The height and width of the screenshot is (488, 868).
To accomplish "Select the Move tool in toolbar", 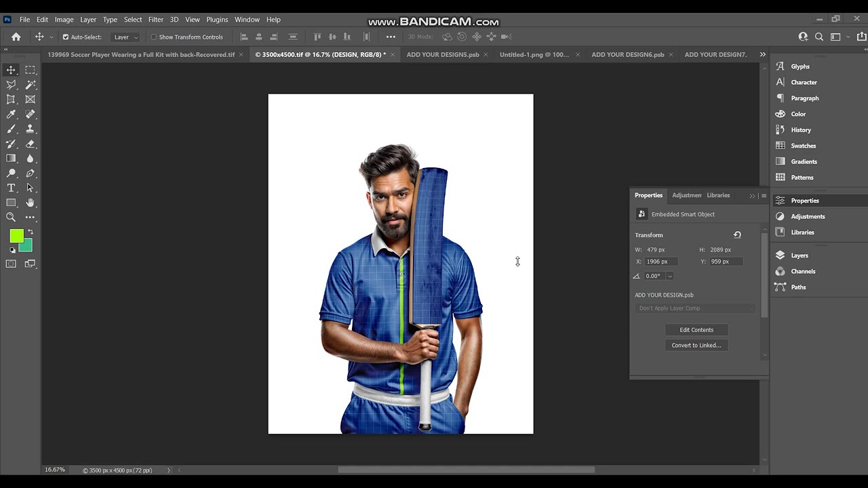I will 11,70.
